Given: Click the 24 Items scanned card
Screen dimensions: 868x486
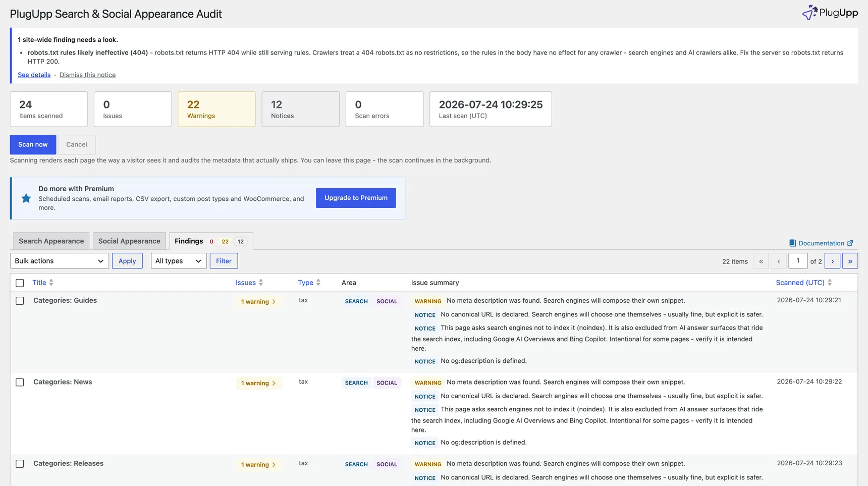Looking at the screenshot, I should [x=49, y=109].
